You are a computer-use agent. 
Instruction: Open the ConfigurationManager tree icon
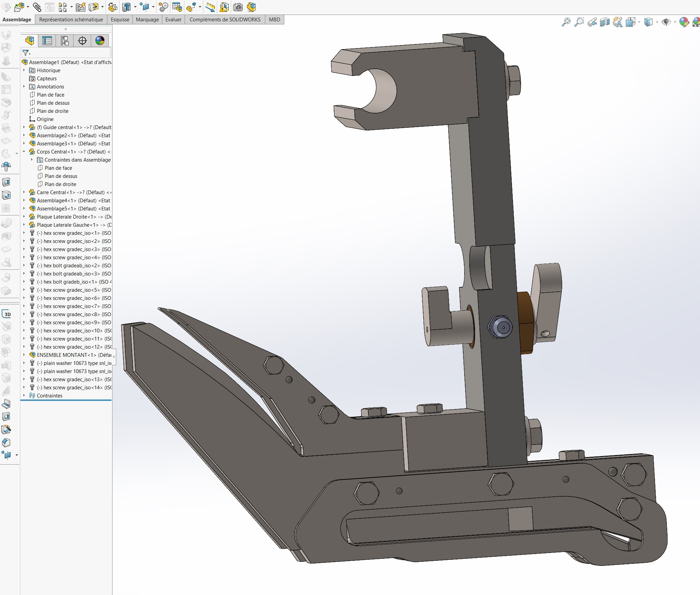pyautogui.click(x=65, y=41)
